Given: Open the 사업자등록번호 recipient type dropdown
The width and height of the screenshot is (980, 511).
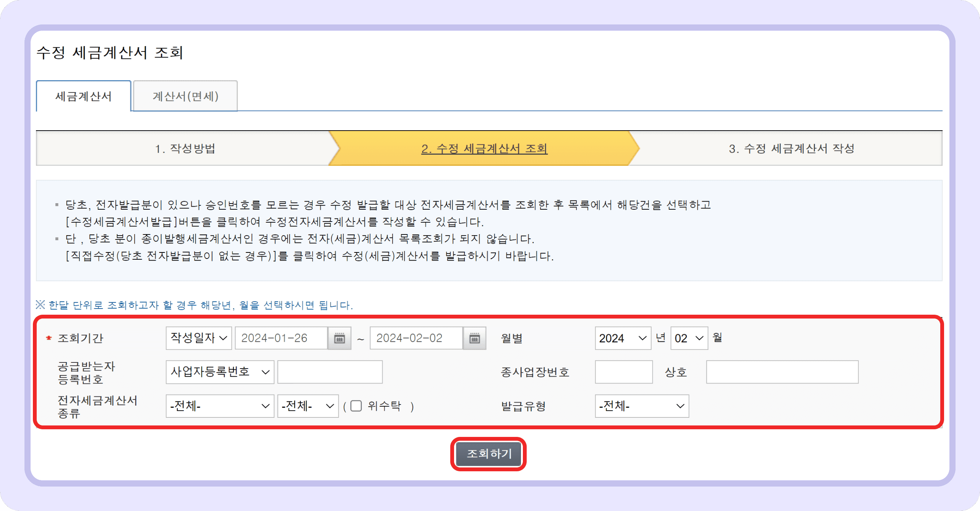Looking at the screenshot, I should pyautogui.click(x=220, y=372).
